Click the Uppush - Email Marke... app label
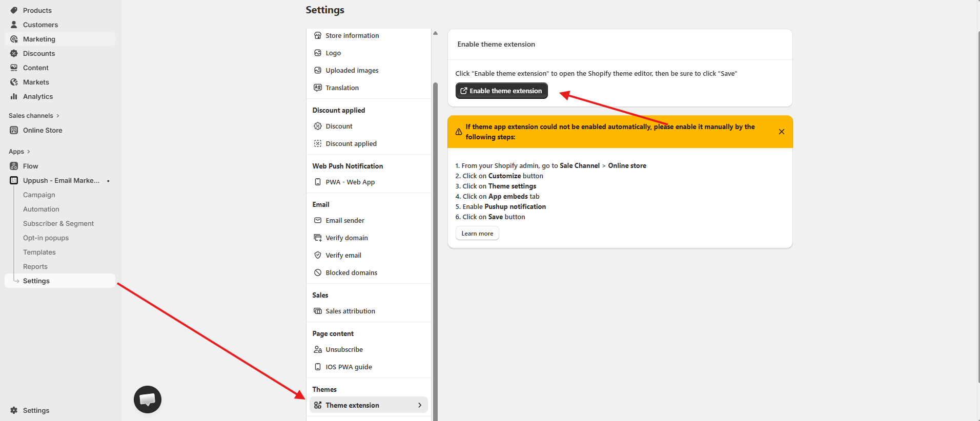 [61, 180]
